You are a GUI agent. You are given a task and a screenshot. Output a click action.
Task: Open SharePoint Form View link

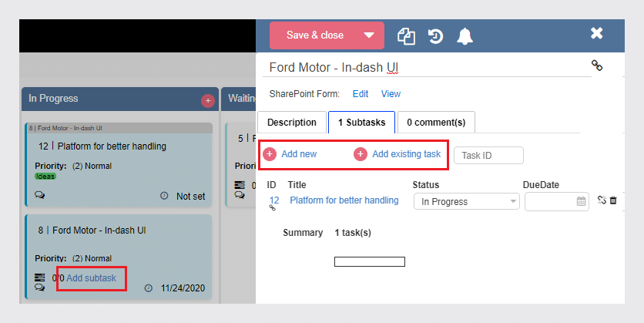(x=391, y=94)
